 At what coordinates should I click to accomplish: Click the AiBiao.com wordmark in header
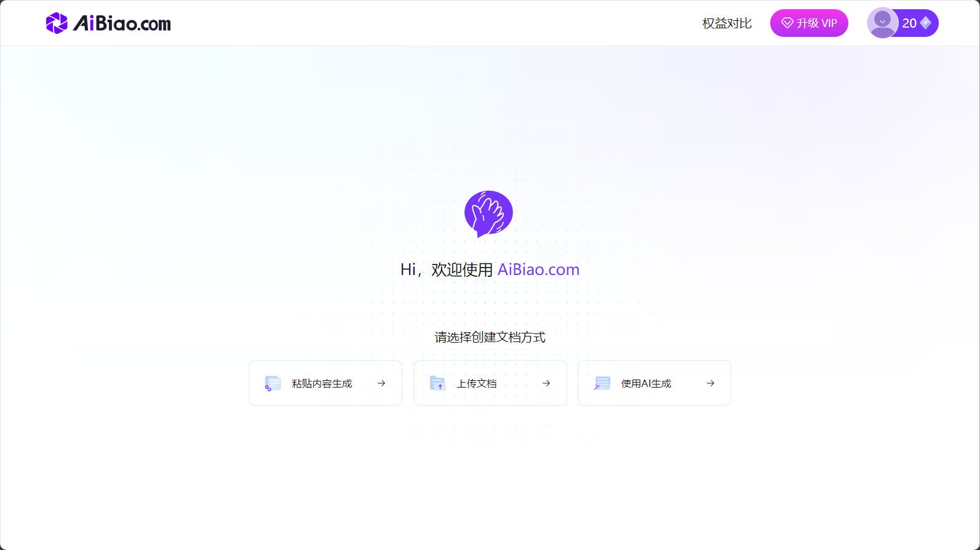tap(122, 23)
